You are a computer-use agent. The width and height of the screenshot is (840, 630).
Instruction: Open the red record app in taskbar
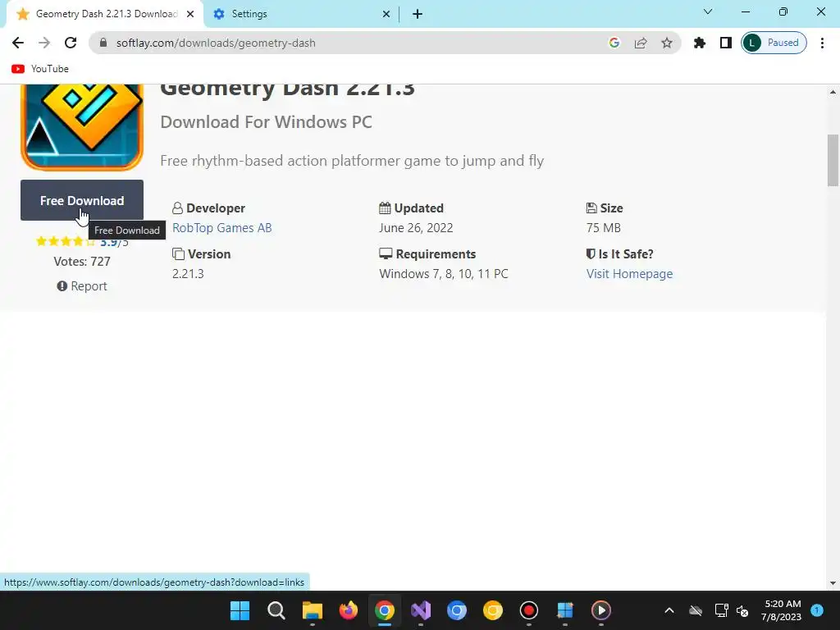(x=529, y=610)
